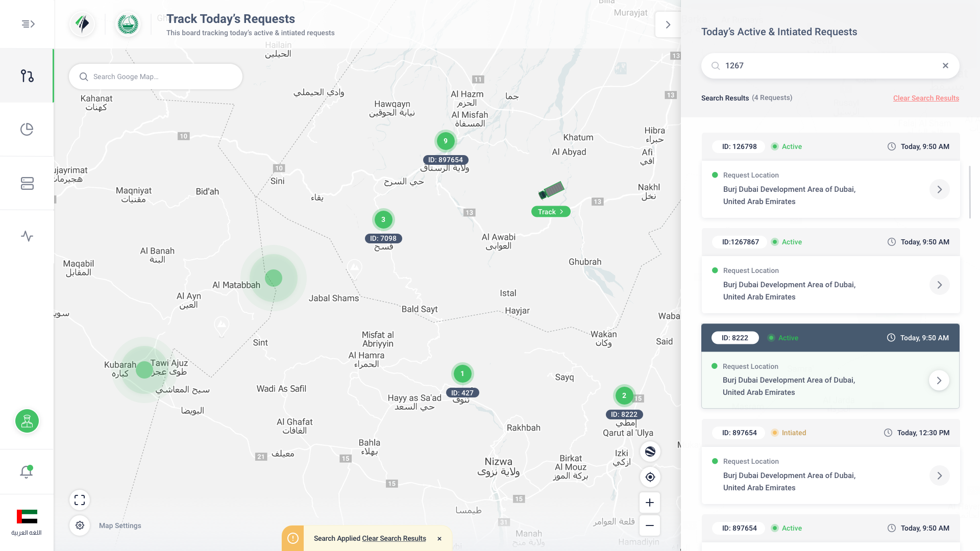Click the round emblem logo

128,24
